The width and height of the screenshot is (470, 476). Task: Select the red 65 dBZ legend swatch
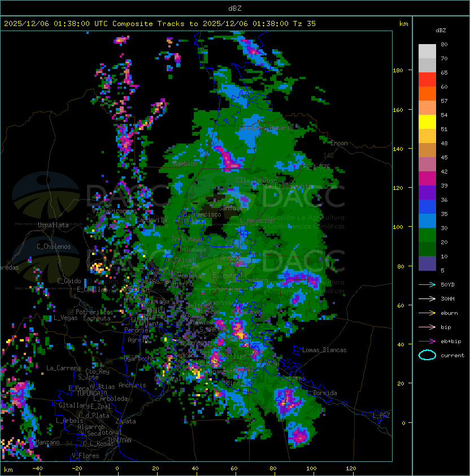427,80
